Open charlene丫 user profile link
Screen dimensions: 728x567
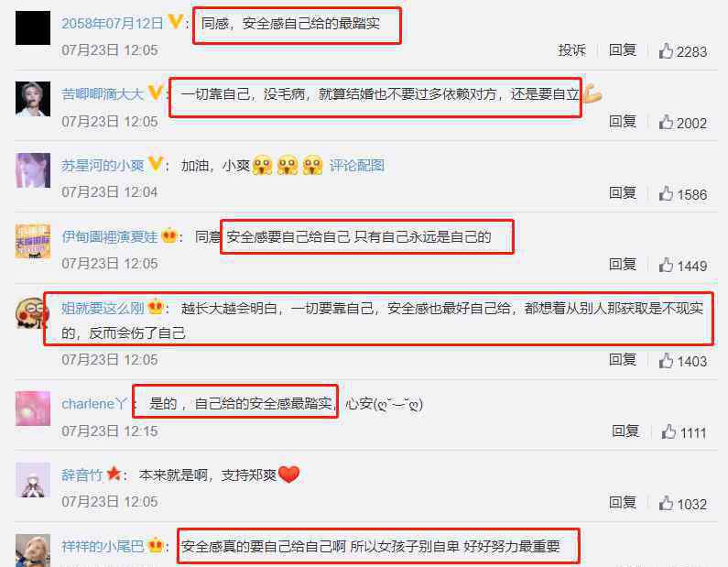click(93, 404)
